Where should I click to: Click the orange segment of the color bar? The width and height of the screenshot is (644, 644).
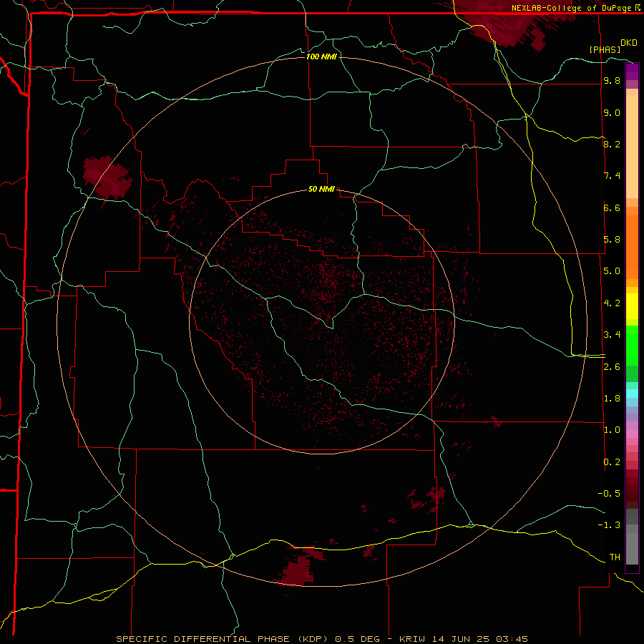(632, 246)
